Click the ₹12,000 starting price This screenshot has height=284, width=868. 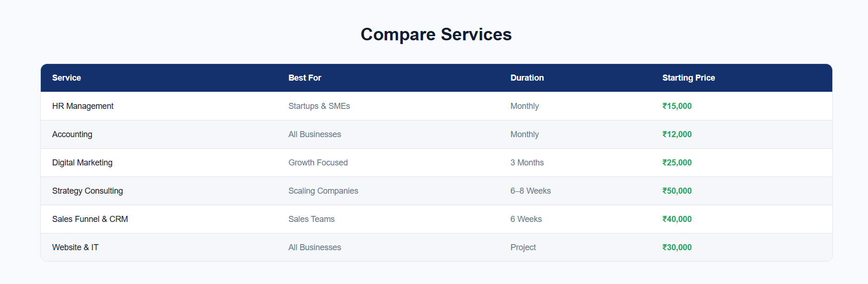677,134
